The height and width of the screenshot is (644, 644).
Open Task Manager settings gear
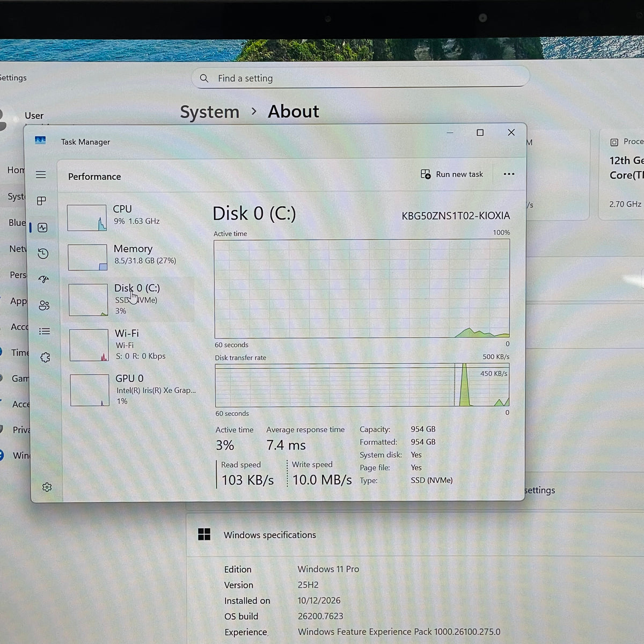47,487
